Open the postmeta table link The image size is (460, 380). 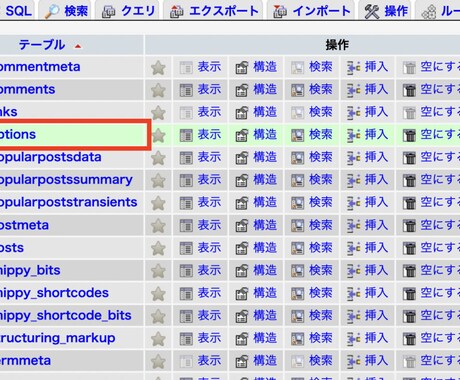click(x=24, y=225)
